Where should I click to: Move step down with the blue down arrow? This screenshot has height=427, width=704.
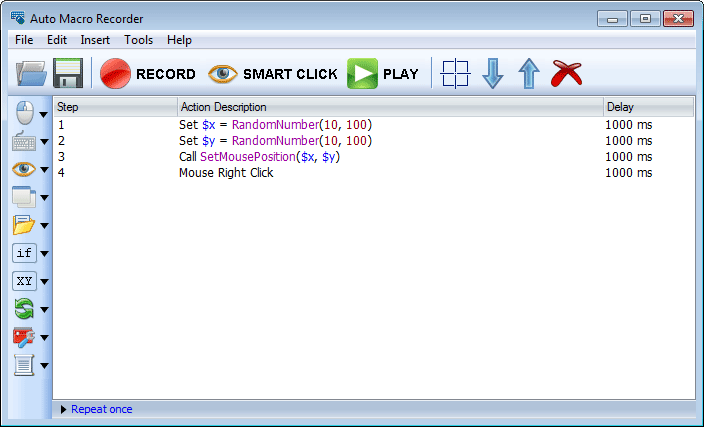point(493,73)
